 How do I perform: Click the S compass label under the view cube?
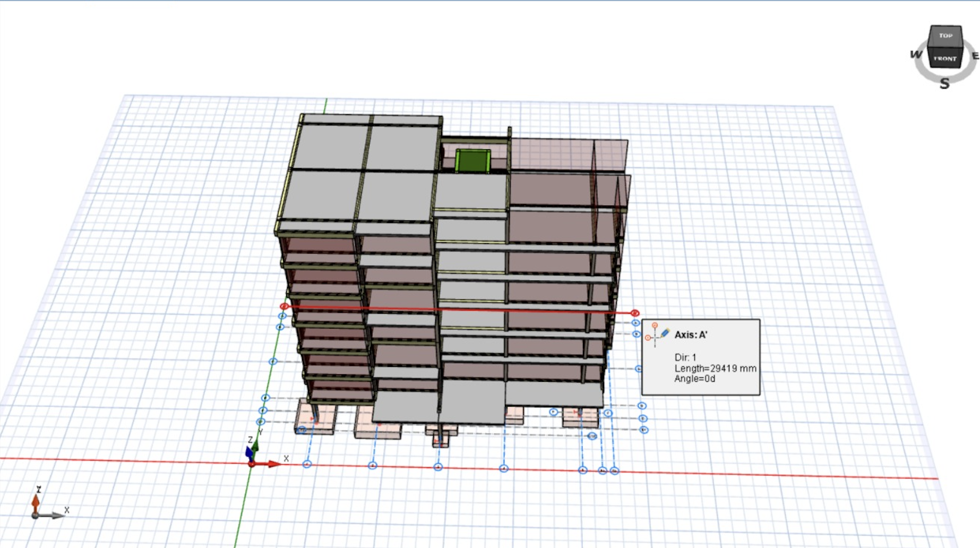(944, 83)
